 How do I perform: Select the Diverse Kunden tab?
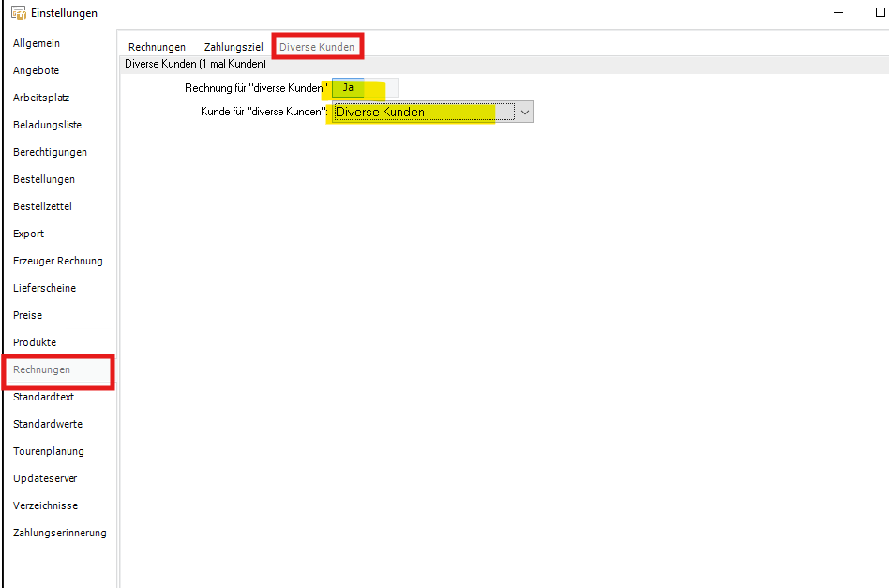coord(317,47)
